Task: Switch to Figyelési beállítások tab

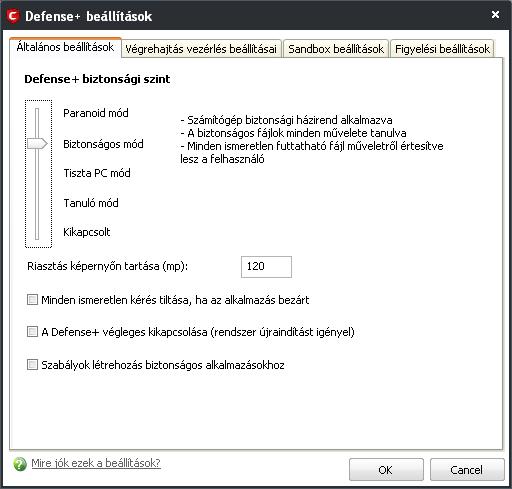Action: 442,49
